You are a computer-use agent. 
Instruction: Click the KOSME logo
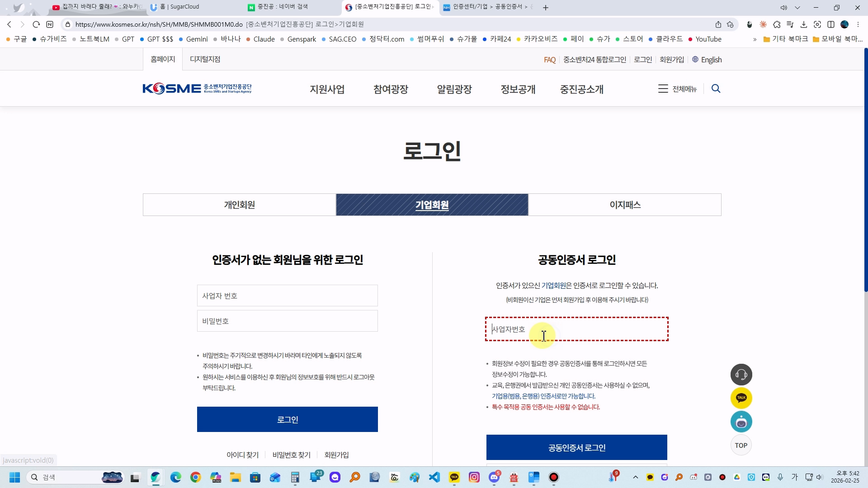coord(197,89)
